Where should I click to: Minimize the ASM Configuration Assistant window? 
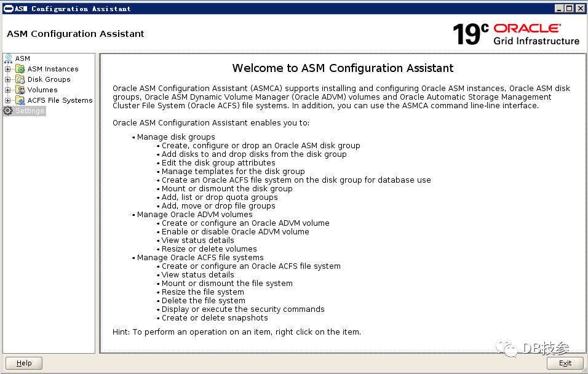tap(558, 9)
